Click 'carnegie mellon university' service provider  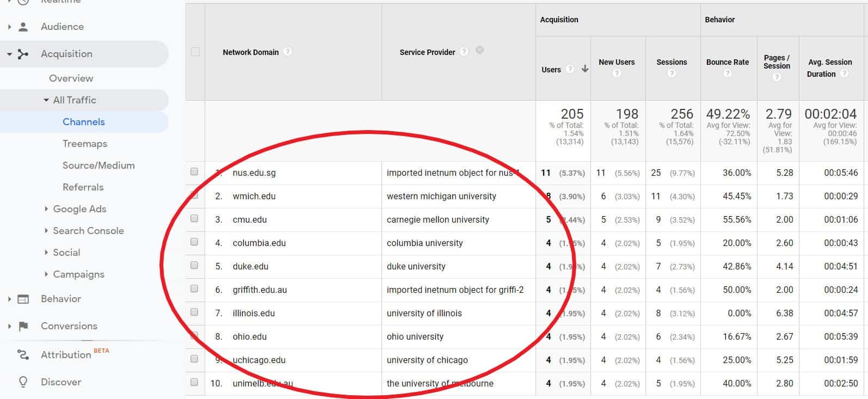438,220
